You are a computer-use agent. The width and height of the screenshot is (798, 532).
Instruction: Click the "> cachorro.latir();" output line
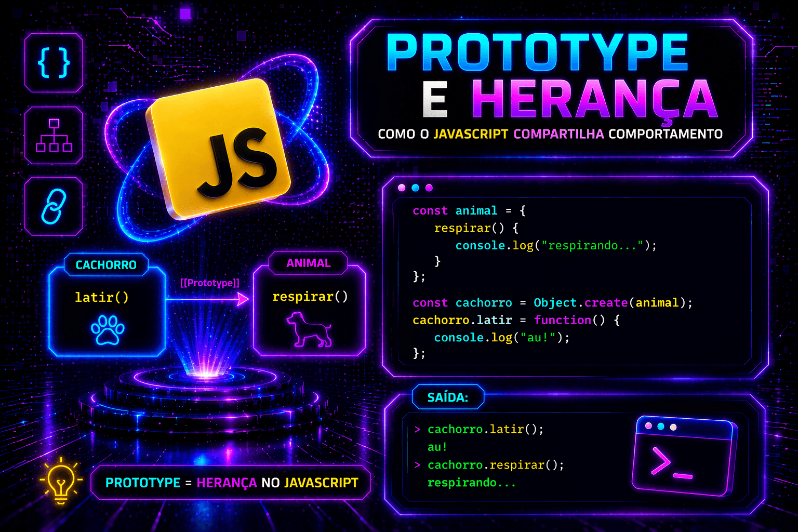click(x=479, y=430)
